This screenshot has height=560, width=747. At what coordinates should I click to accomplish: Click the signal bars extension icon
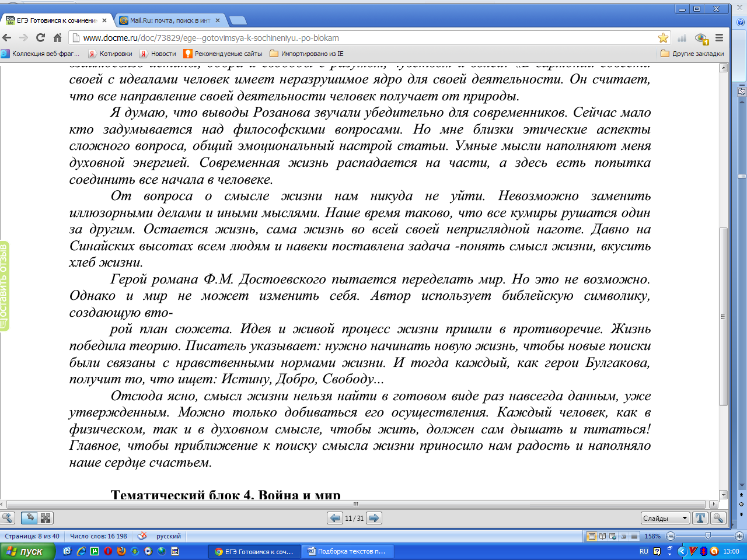coord(682,38)
